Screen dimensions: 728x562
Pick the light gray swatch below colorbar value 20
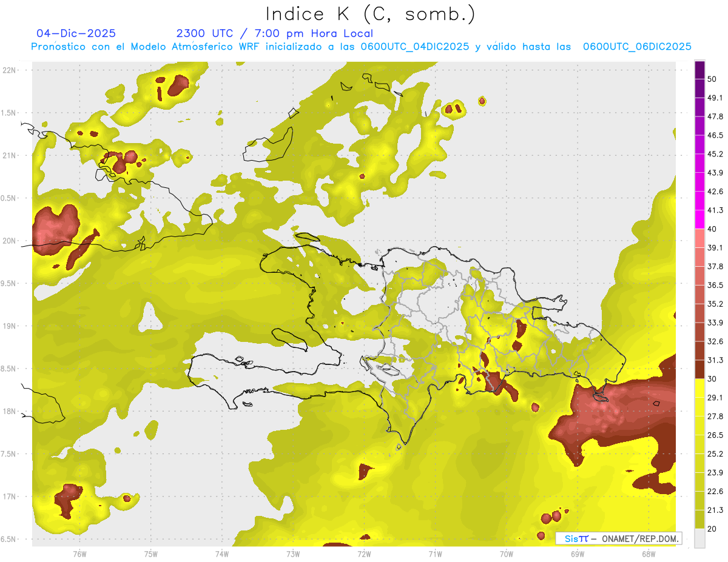tap(700, 538)
